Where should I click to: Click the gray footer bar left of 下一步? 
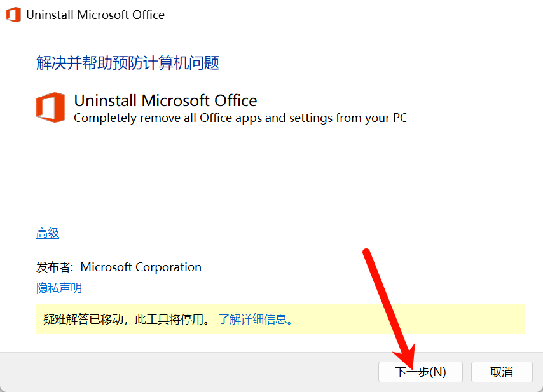[x=189, y=372]
